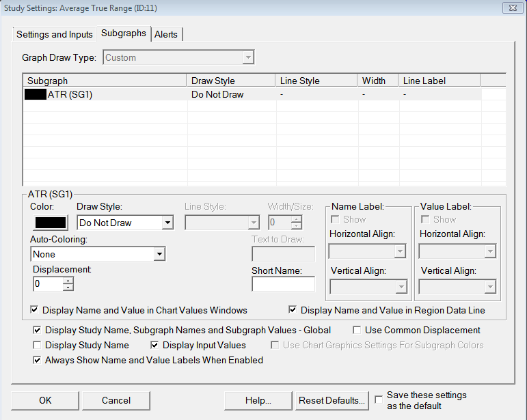Screen dimensions: 527x420
Task: Open the Alerts tab
Action: coord(166,34)
